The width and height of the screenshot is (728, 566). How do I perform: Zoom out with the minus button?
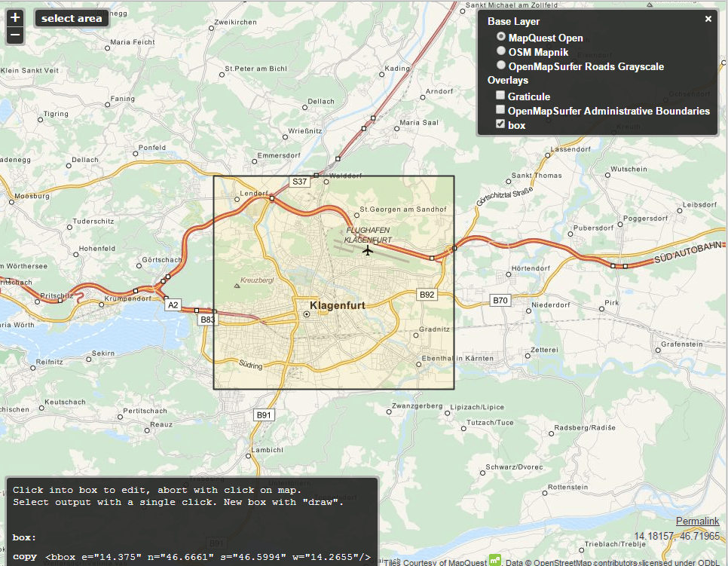point(15,35)
